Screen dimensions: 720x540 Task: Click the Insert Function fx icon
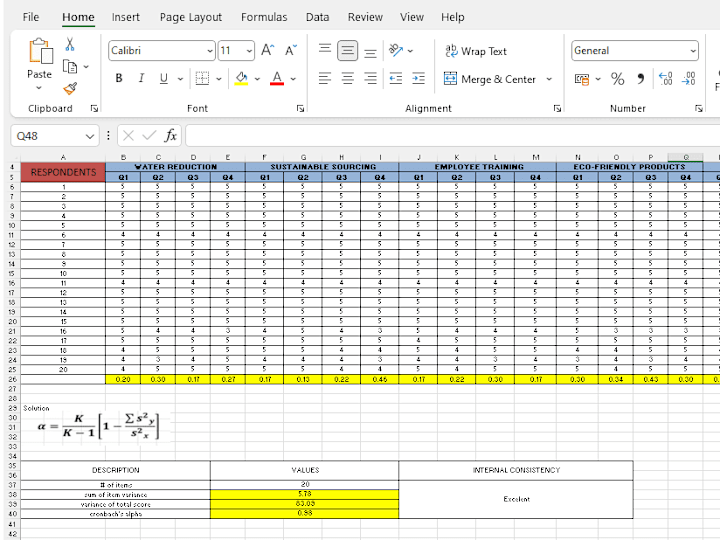[170, 135]
